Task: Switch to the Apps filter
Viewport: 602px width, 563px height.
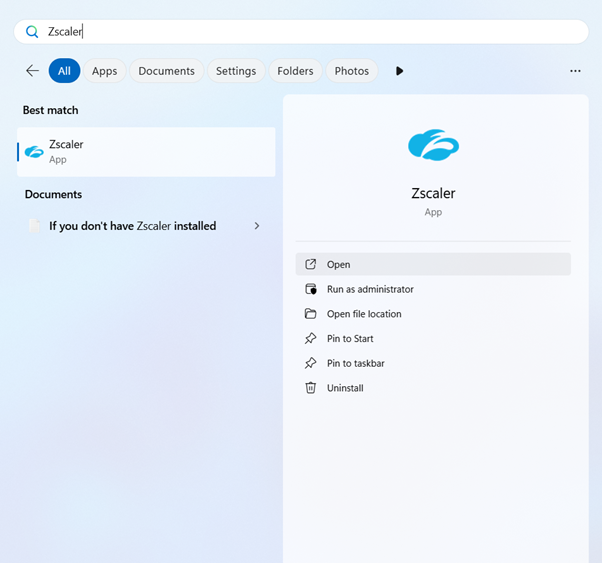Action: click(104, 71)
